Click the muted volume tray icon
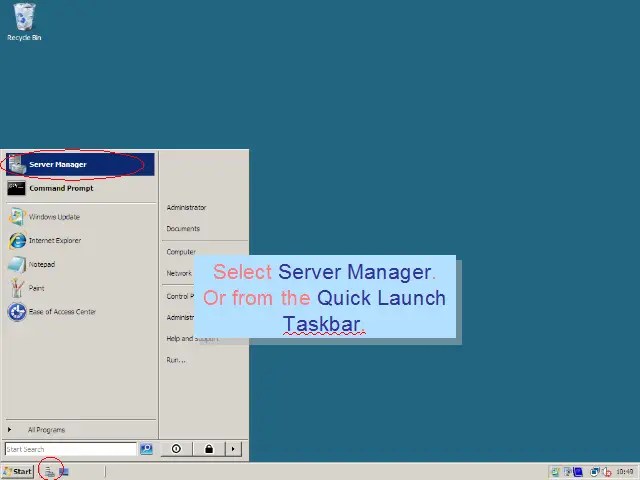This screenshot has width=640, height=480. pos(607,472)
